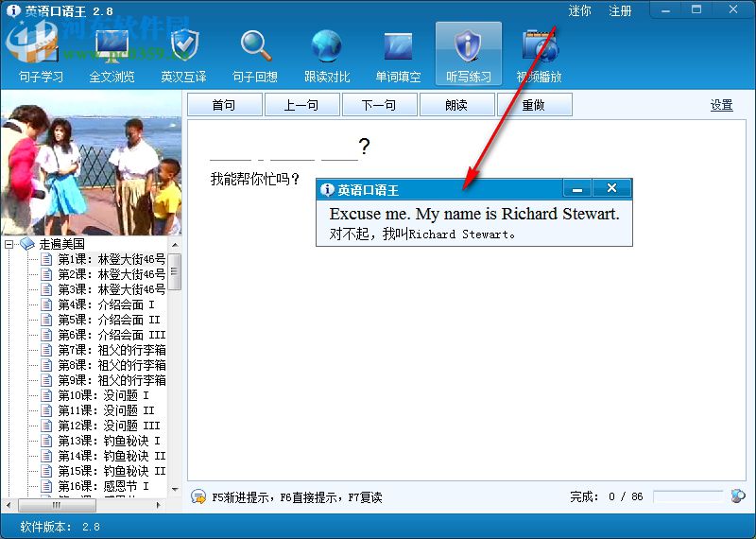
Task: Go to next sentence with 下一句
Action: coord(380,105)
